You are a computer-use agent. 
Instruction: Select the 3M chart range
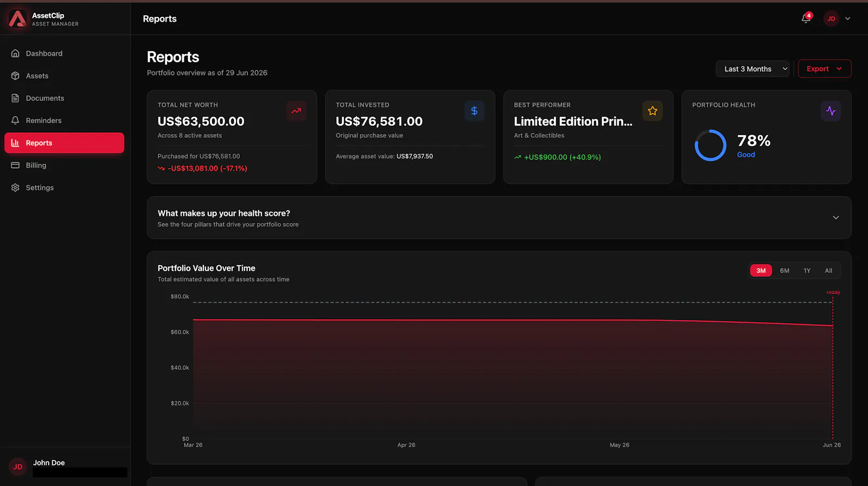point(761,271)
